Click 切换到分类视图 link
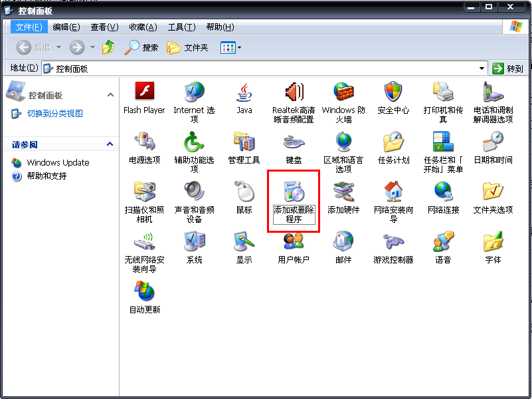532x399 pixels. tap(54, 114)
